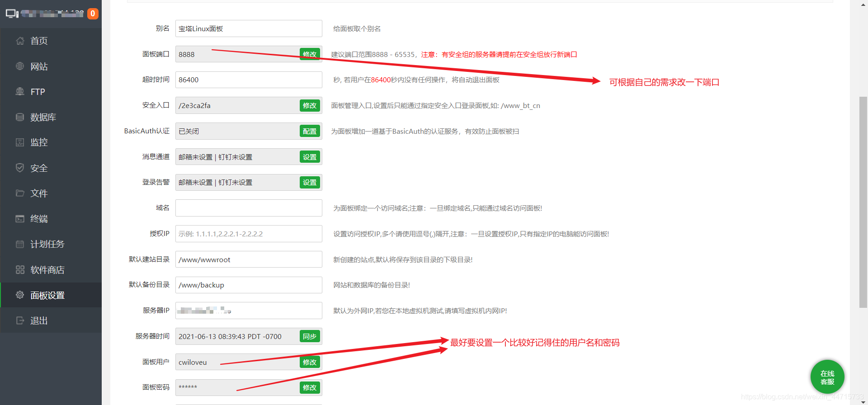
Task: Open 计划任务 in the sidebar
Action: tap(51, 244)
